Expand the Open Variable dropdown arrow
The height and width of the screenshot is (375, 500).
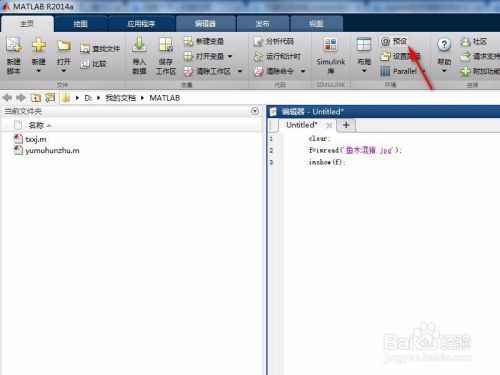pyautogui.click(x=230, y=56)
